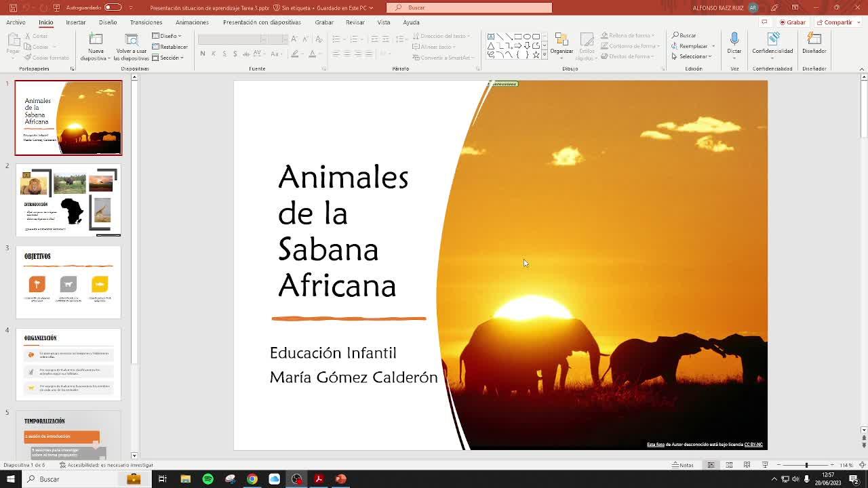This screenshot has width=868, height=488.
Task: Open the Diseñador pane
Action: (x=814, y=42)
